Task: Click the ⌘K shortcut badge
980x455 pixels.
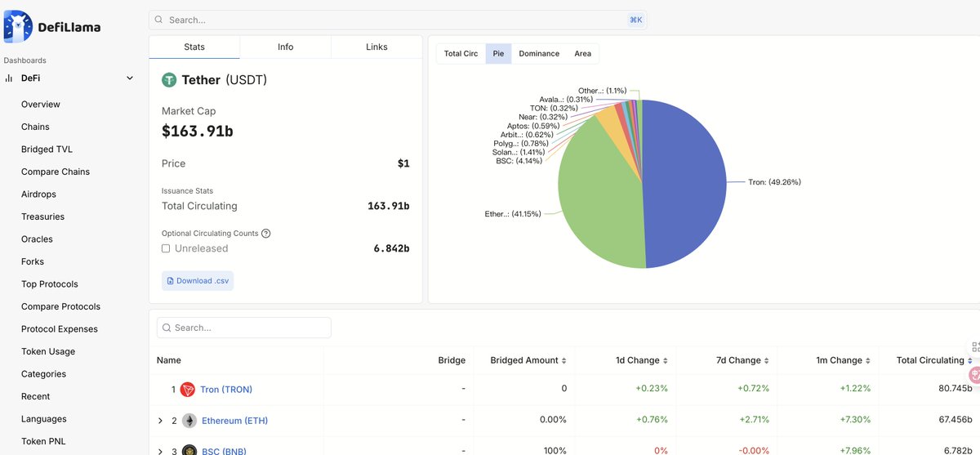Action: tap(635, 20)
